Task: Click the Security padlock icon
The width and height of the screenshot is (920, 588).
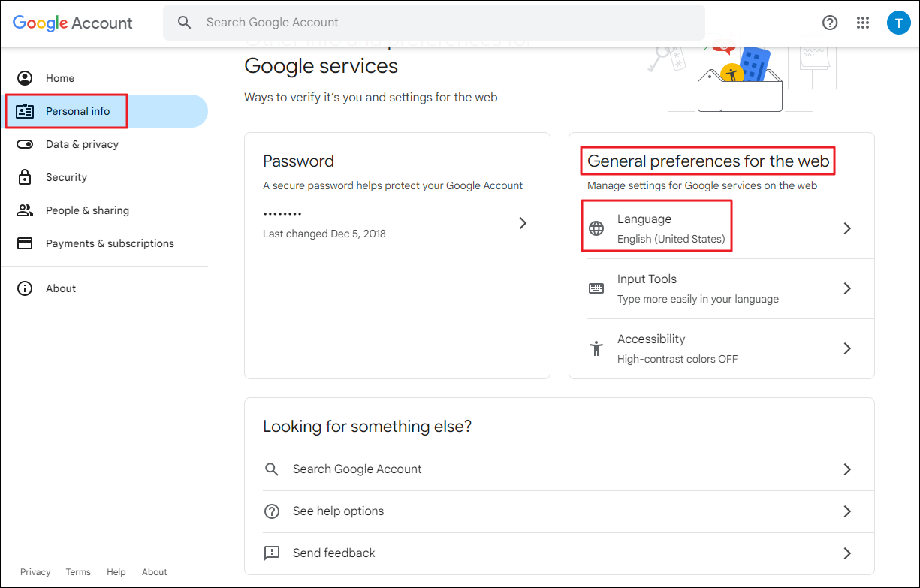Action: (25, 177)
